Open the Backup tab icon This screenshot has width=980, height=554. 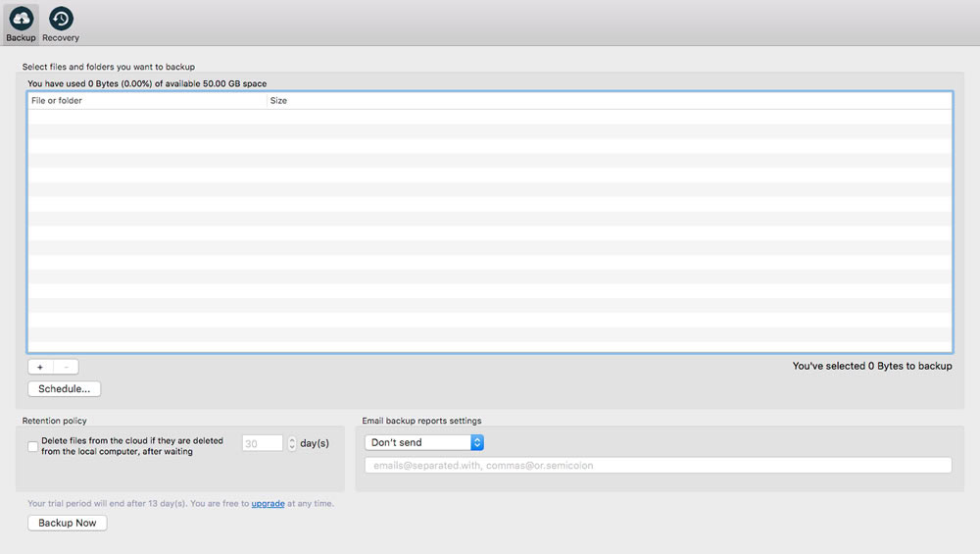(22, 25)
